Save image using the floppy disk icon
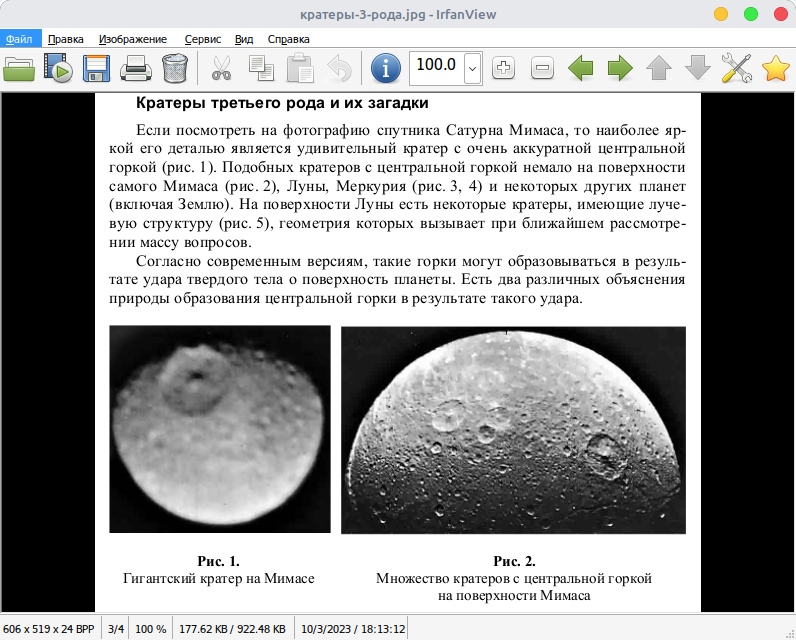The height and width of the screenshot is (640, 796). (x=96, y=68)
